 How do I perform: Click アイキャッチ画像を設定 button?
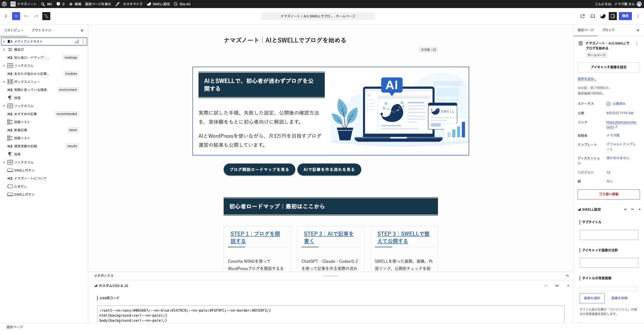[609, 67]
